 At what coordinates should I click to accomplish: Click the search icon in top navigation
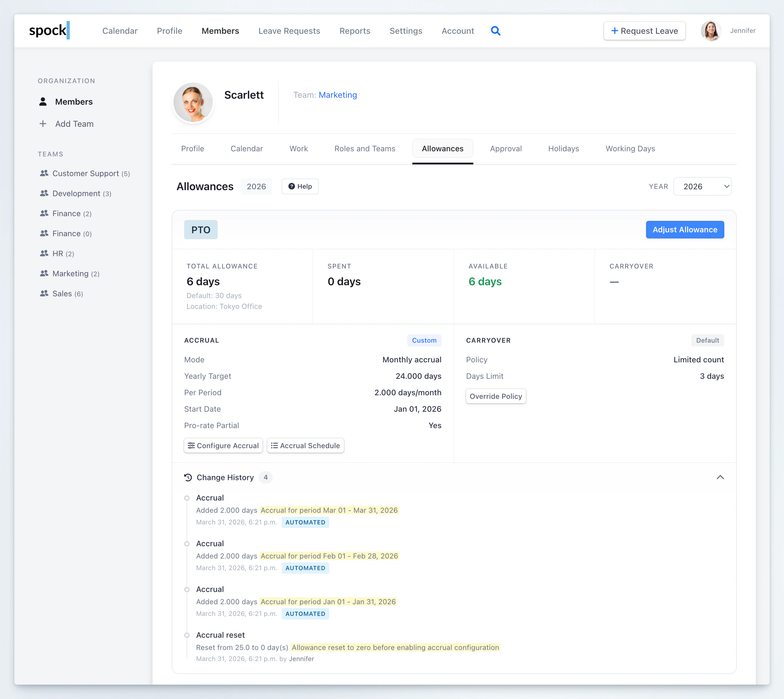click(x=496, y=31)
